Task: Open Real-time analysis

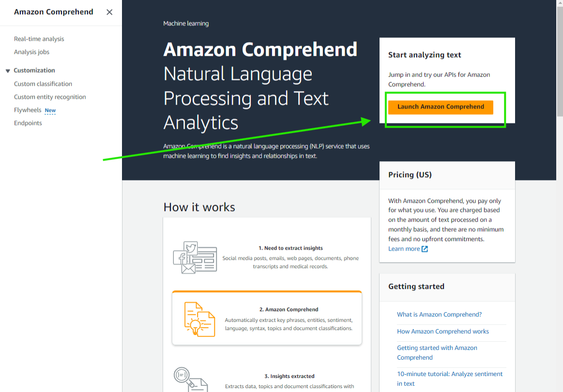Action: pos(39,39)
